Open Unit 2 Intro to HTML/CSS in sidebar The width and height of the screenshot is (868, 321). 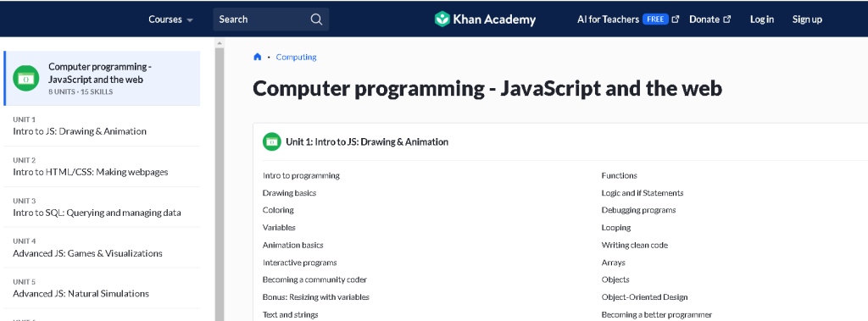click(x=102, y=167)
